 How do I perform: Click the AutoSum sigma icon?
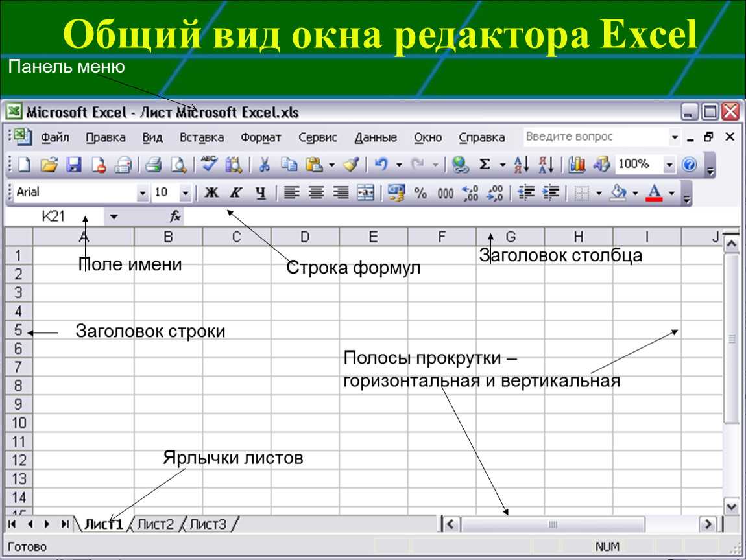point(485,165)
